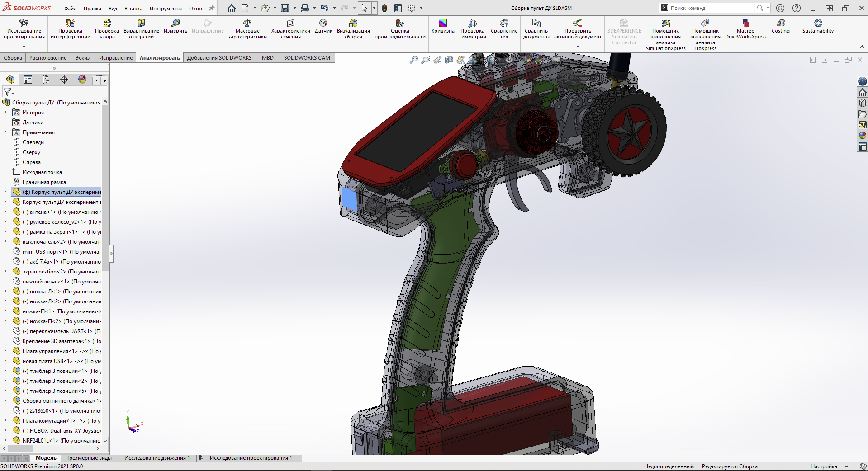This screenshot has height=471, width=868.
Task: Open Options gear dropdown arrow
Action: (421, 8)
